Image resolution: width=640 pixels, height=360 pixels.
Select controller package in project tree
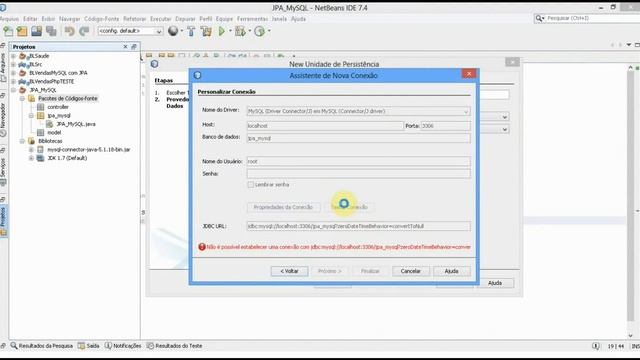pyautogui.click(x=58, y=107)
